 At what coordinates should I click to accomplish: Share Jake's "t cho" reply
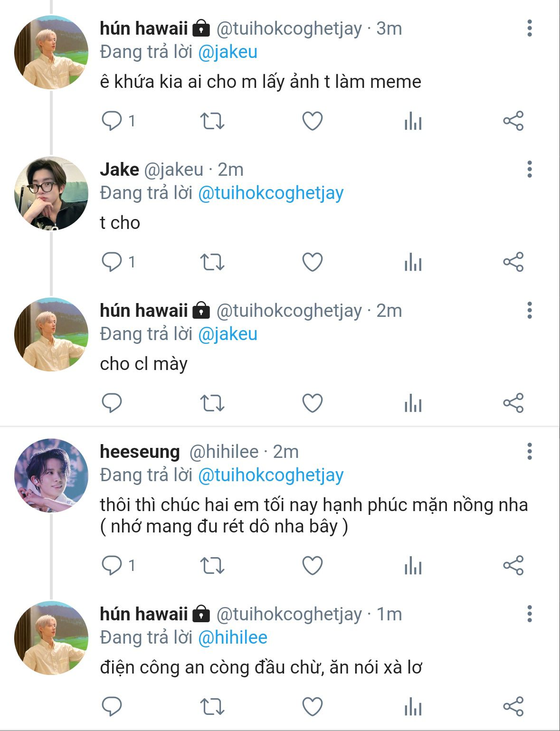click(513, 262)
